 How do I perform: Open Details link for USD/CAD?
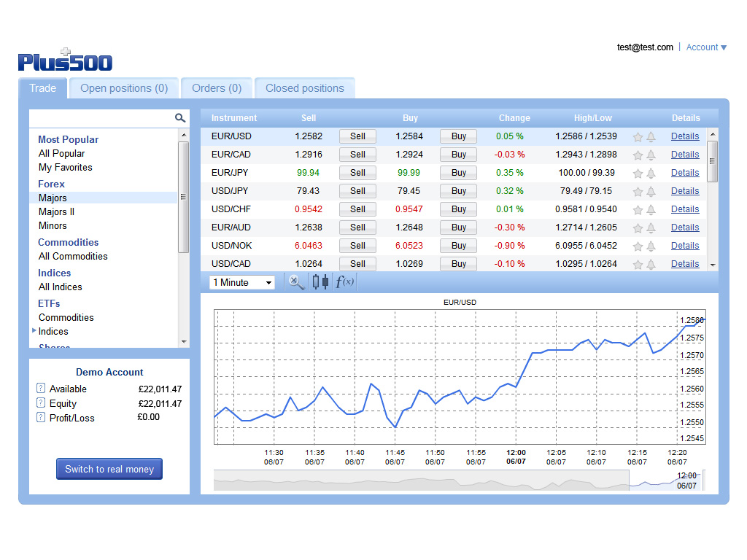coord(685,264)
